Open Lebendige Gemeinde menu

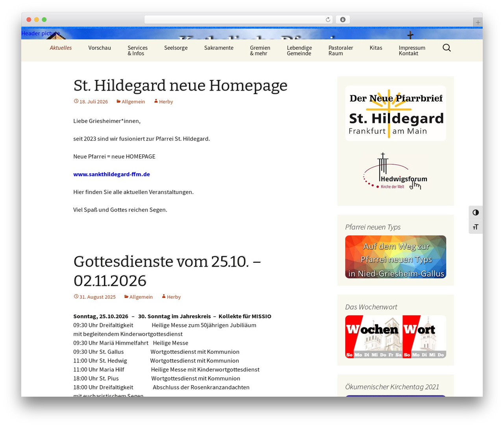tap(299, 50)
